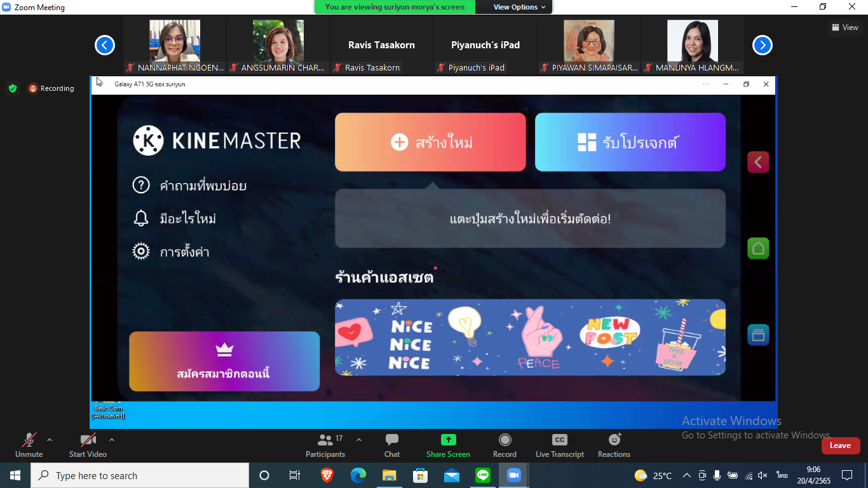Unmute the microphone

(x=29, y=445)
